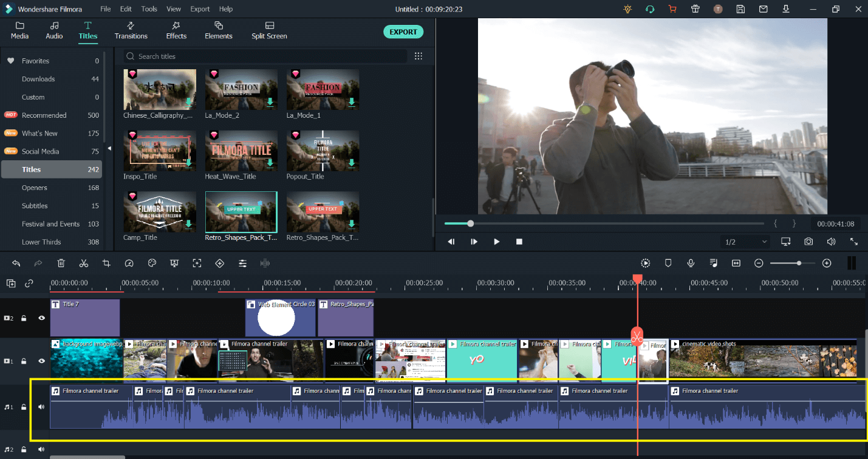The width and height of the screenshot is (868, 459).
Task: Click the keyframe diamond icon
Action: click(220, 263)
